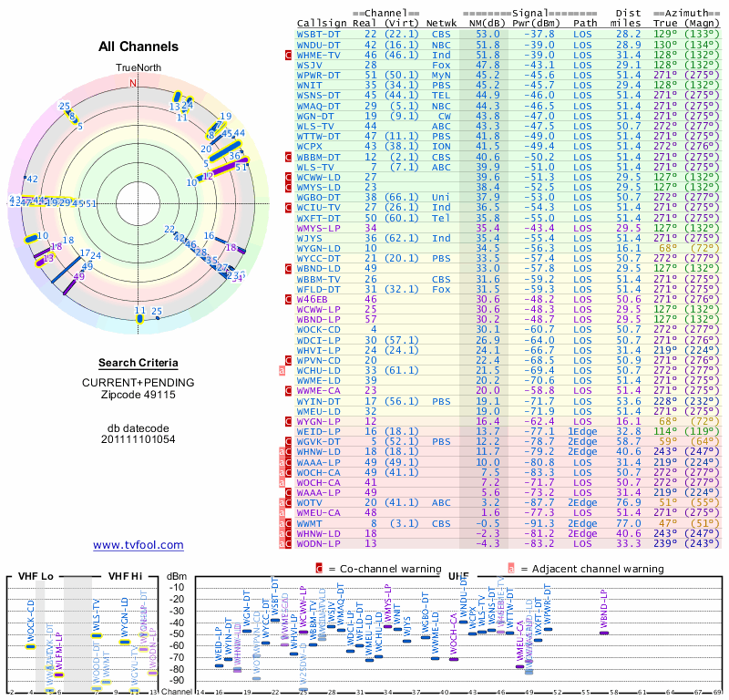Click co-channel warning icon beside WWMT
Screen dimensions: 729x700
point(288,524)
